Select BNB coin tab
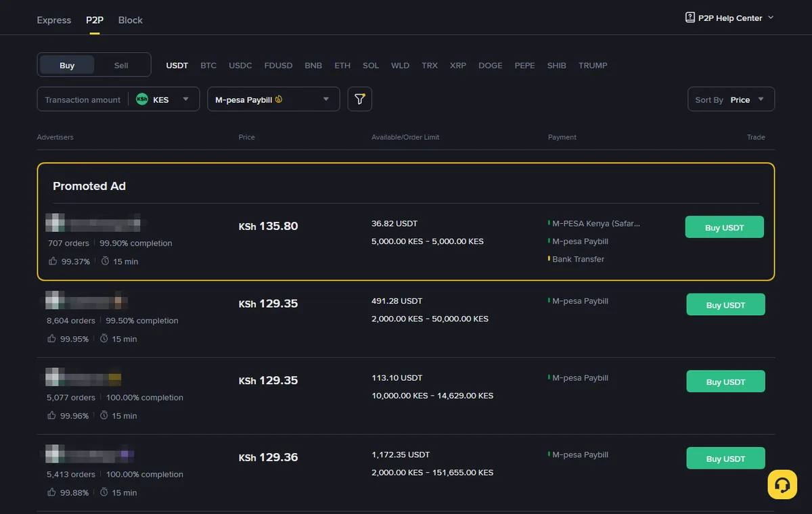 pyautogui.click(x=313, y=66)
